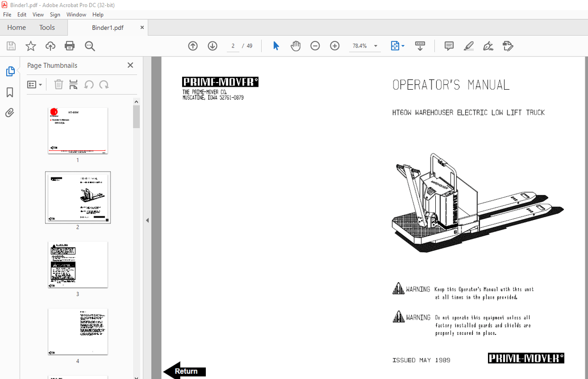The image size is (588, 379).
Task: Select the Highlight text tool
Action: pos(469,46)
